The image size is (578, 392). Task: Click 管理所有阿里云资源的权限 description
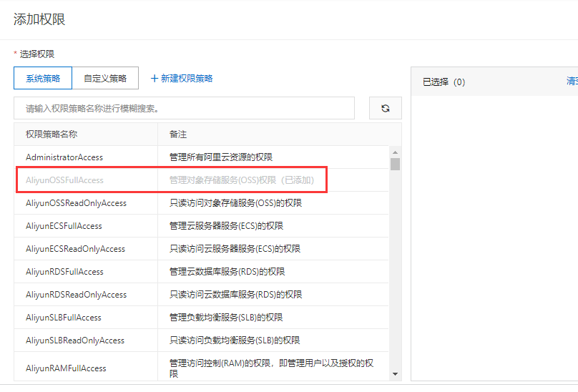[221, 157]
